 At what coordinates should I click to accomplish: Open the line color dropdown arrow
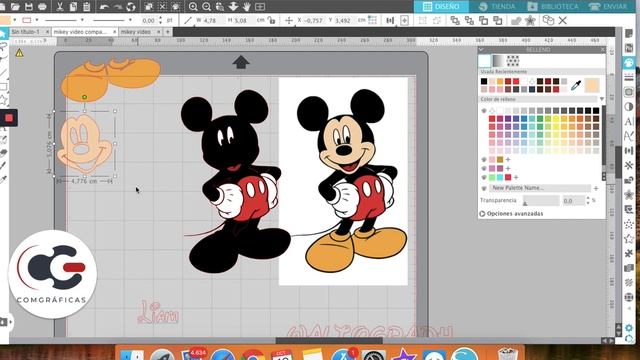37,20
